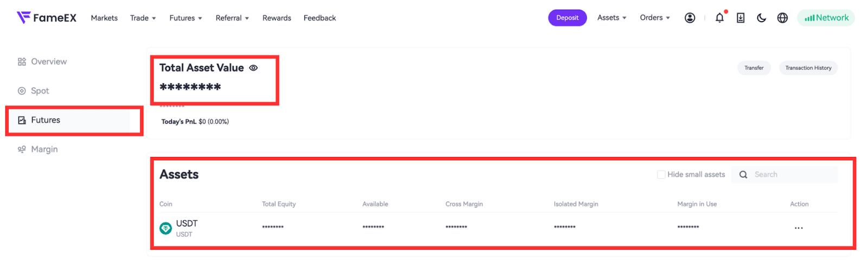Click the FameEX logo
The image size is (868, 267).
pyautogui.click(x=47, y=18)
